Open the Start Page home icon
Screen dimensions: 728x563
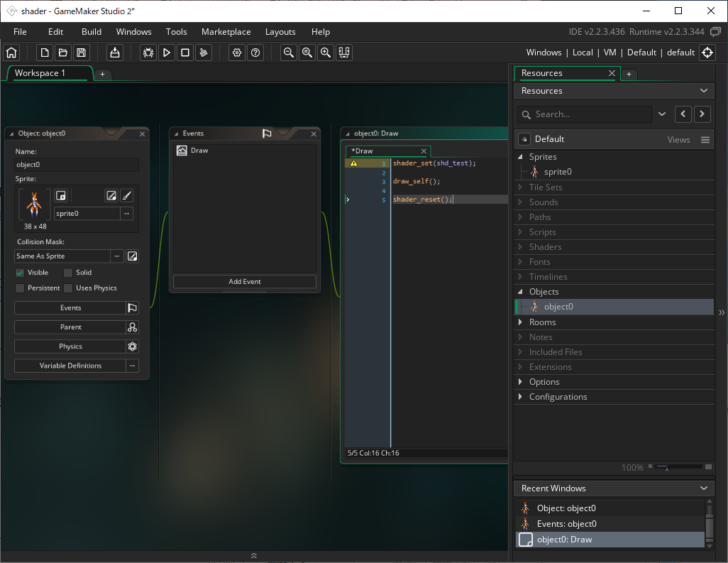[11, 53]
